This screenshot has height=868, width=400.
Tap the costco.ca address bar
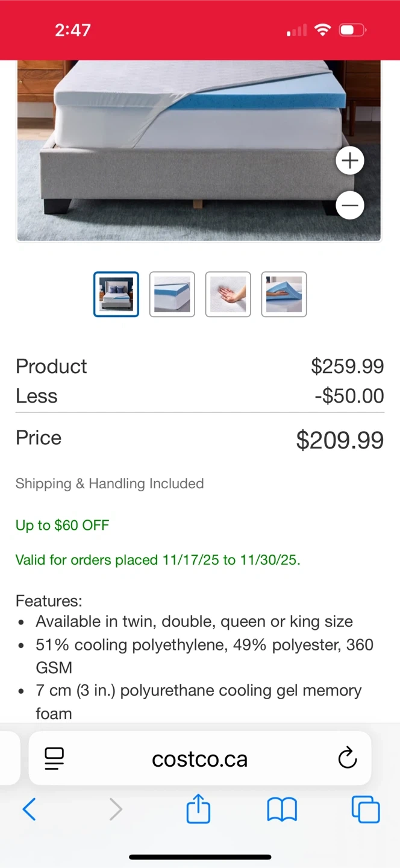click(199, 759)
